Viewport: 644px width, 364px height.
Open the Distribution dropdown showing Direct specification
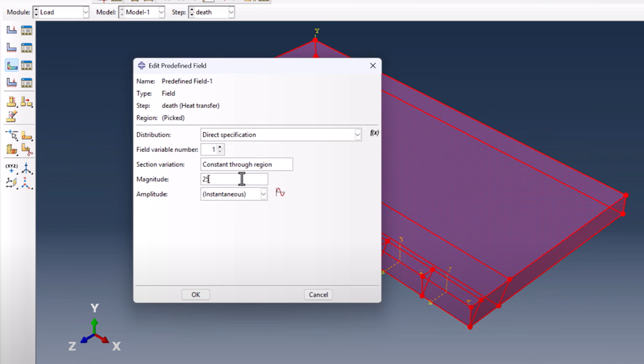point(358,135)
